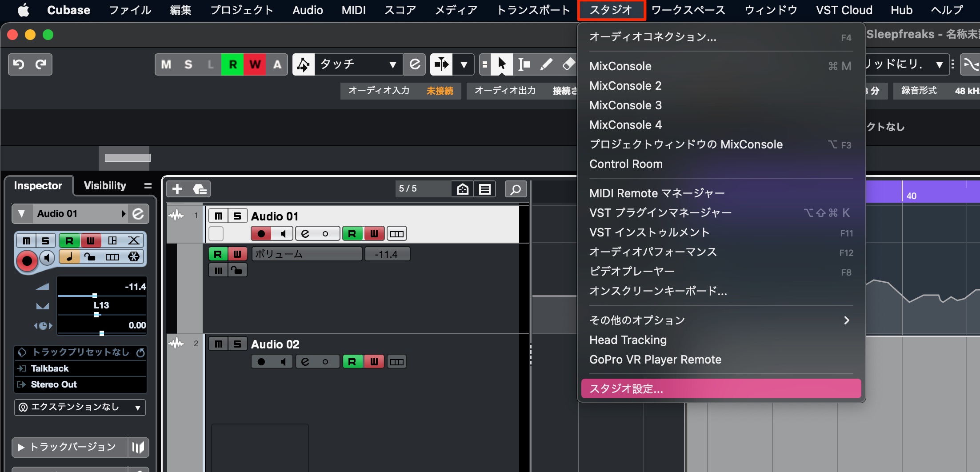Click the automation mode icon beside タッチ

click(304, 65)
